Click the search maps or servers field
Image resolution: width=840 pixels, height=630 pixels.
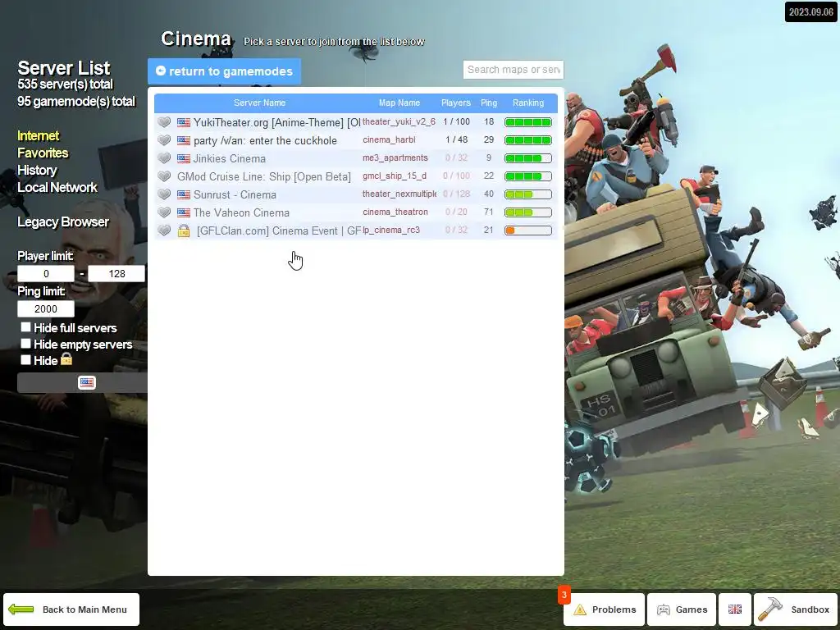point(514,70)
